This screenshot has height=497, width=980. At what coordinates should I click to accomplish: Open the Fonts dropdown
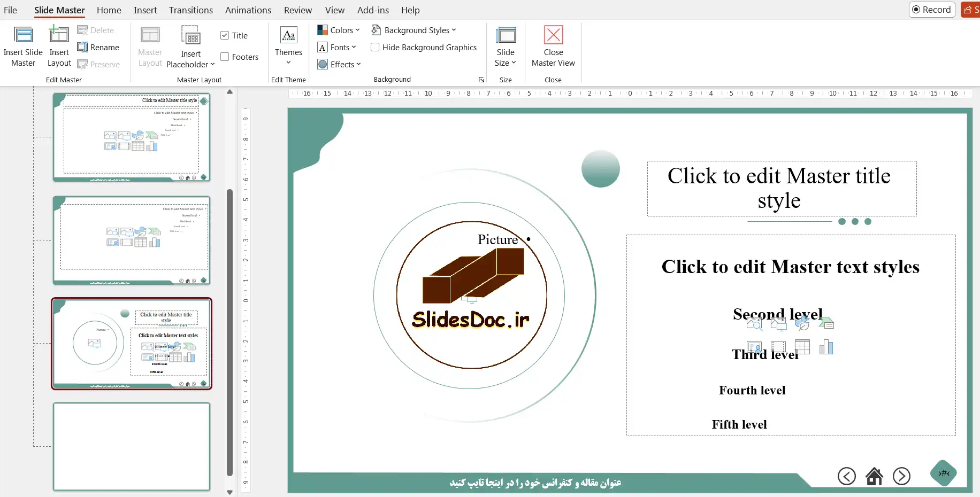[x=337, y=48]
